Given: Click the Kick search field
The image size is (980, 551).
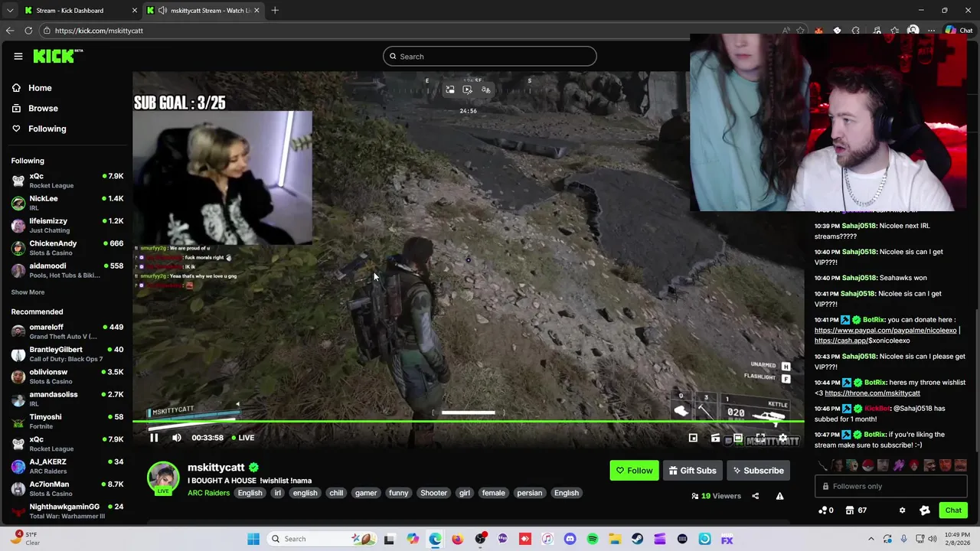Looking at the screenshot, I should pyautogui.click(x=490, y=56).
